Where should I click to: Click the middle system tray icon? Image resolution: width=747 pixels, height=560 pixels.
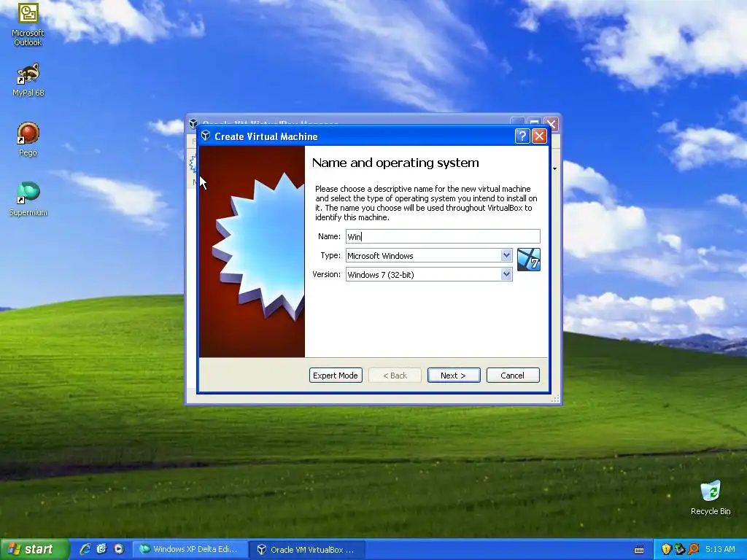tap(679, 549)
